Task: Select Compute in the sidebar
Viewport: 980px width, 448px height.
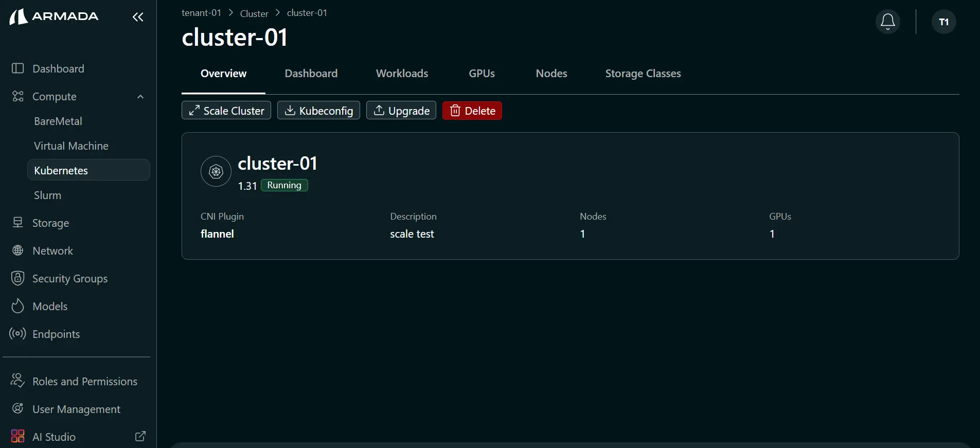Action: coord(55,96)
